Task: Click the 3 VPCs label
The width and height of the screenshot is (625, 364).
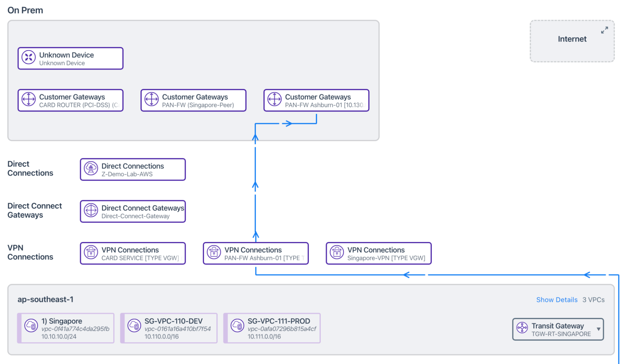Action: (x=593, y=300)
